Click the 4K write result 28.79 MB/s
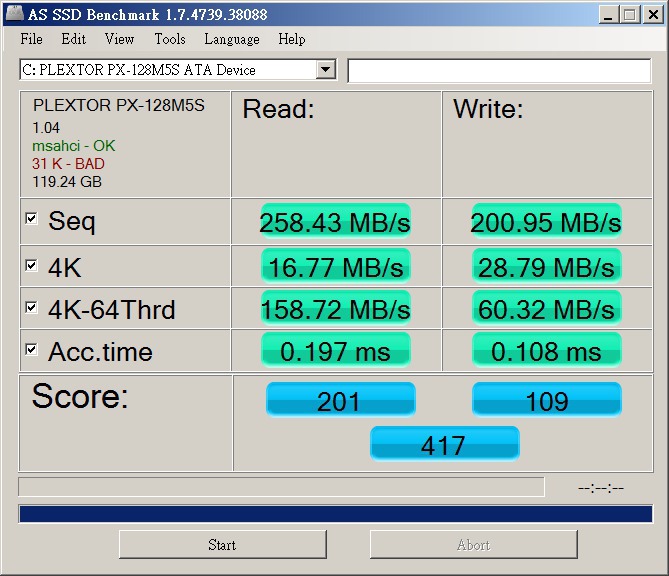Screen dimensions: 669x576 coord(546,266)
